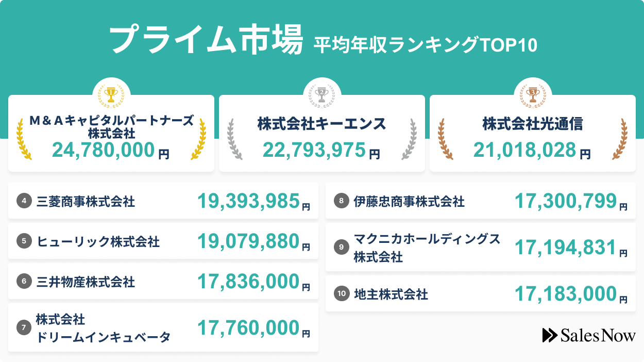Click the ドリームインキュベータ salary 17,760,000
This screenshot has height=362, width=644.
click(x=248, y=328)
